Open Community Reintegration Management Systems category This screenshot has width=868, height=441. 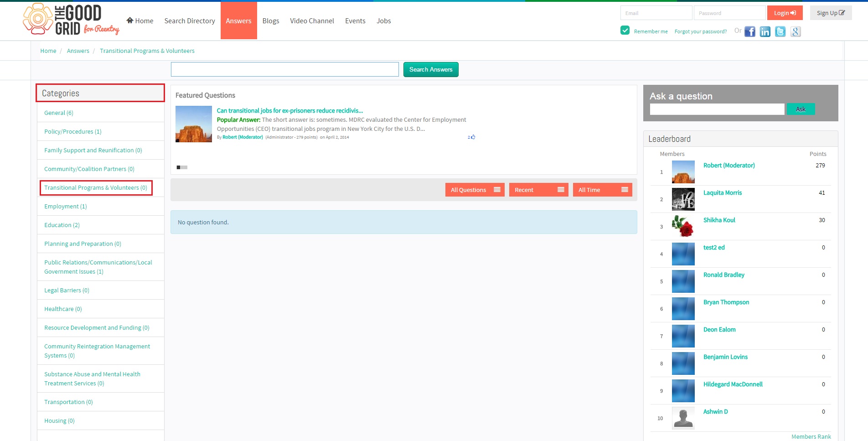click(97, 351)
